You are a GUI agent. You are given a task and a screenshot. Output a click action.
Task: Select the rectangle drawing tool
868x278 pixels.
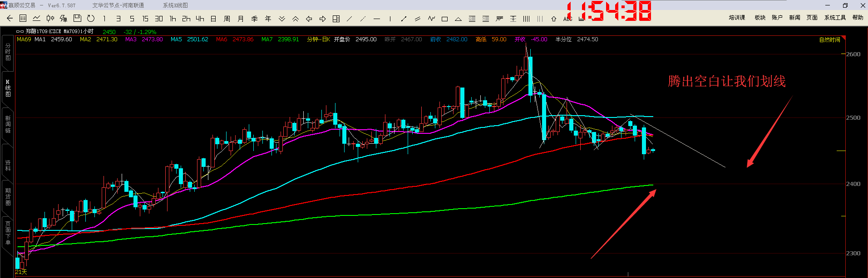[x=444, y=19]
